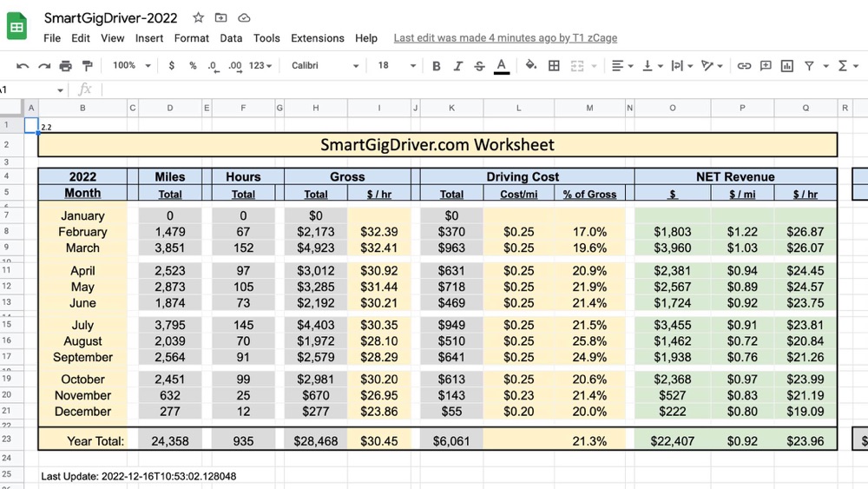Click the merge cells icon
The image size is (868, 489).
[x=577, y=66]
